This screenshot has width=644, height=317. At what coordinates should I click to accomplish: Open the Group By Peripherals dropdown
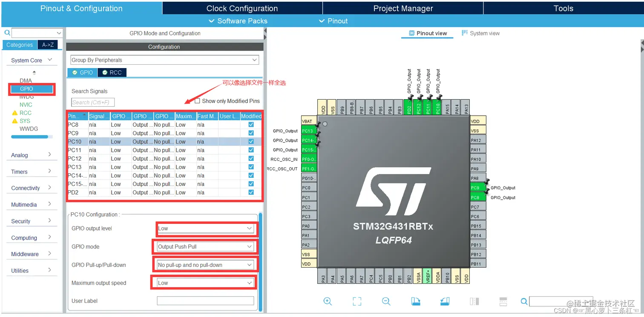pos(165,60)
